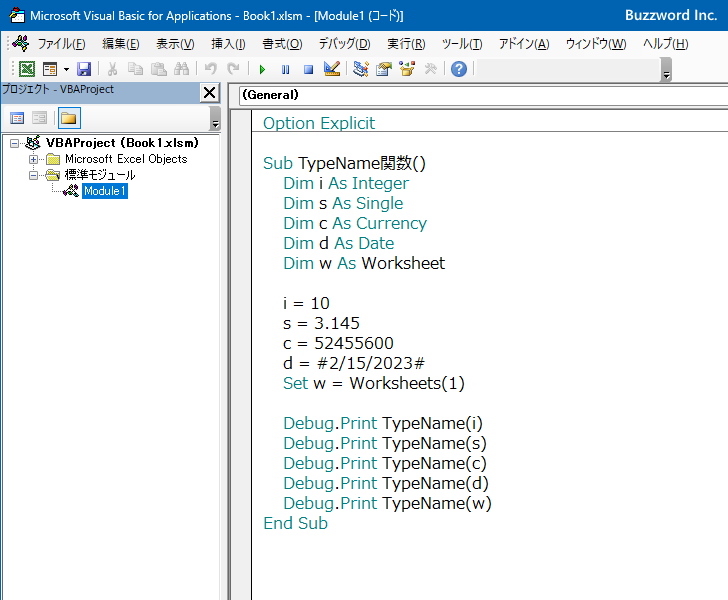
Task: Click the Copy icon in the toolbar
Action: point(135,69)
